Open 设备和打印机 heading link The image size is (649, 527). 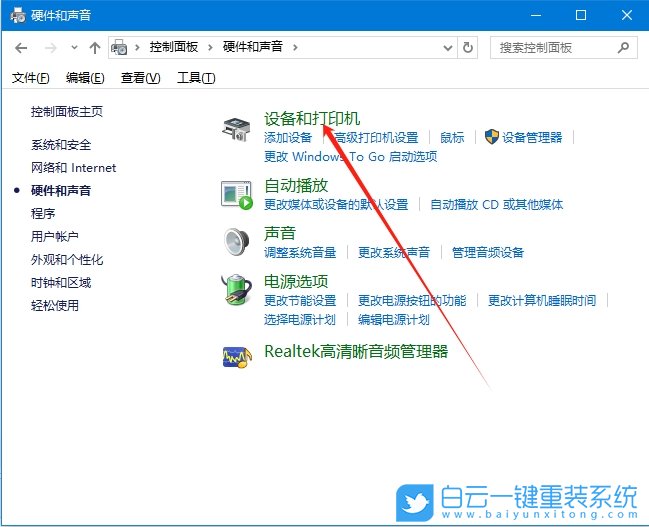312,119
